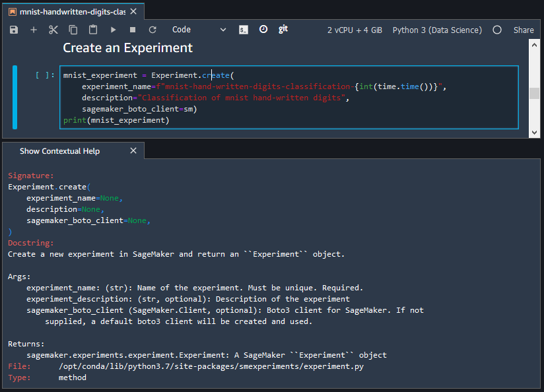
Task: Click the Share button
Action: coord(524,29)
